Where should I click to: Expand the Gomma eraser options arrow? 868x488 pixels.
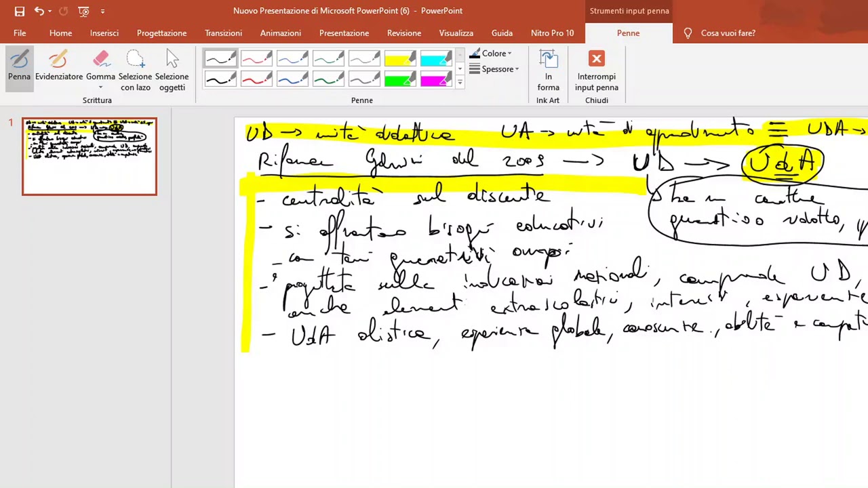pyautogui.click(x=100, y=87)
